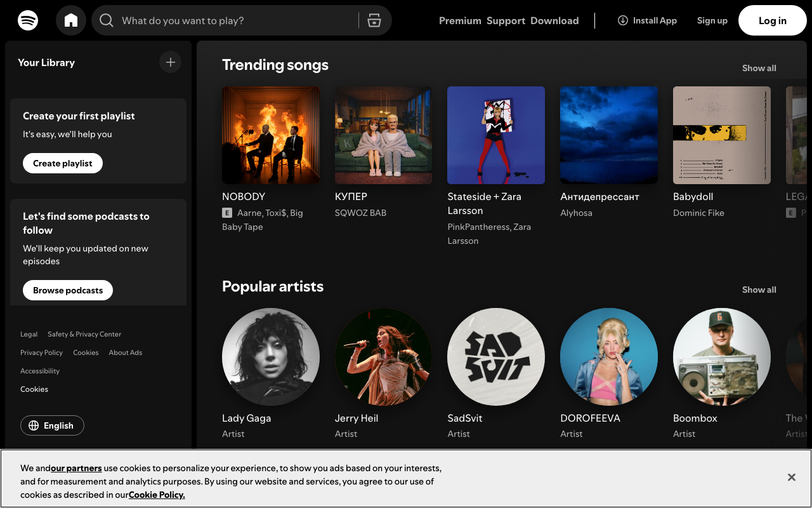
Task: Click the Sign up link
Action: coord(712,20)
